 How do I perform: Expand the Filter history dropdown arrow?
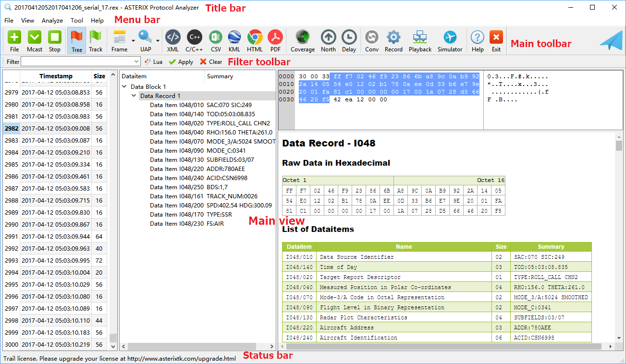[x=136, y=62]
